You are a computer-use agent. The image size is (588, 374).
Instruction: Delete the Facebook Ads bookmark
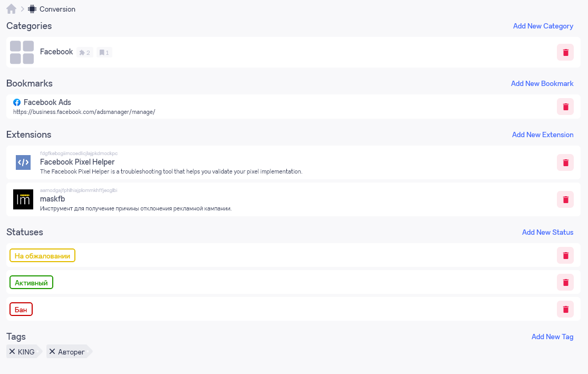[565, 107]
